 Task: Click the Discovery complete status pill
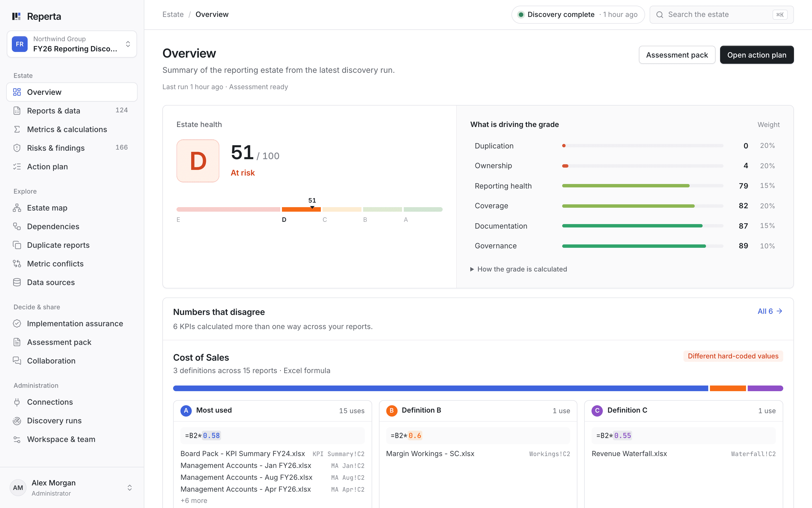point(578,14)
